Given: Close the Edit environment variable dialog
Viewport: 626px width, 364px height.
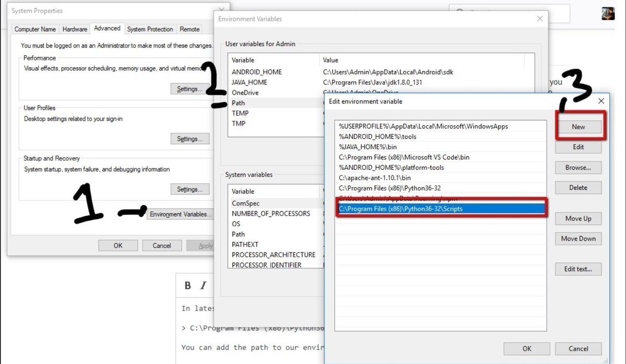Looking at the screenshot, I should tap(601, 101).
